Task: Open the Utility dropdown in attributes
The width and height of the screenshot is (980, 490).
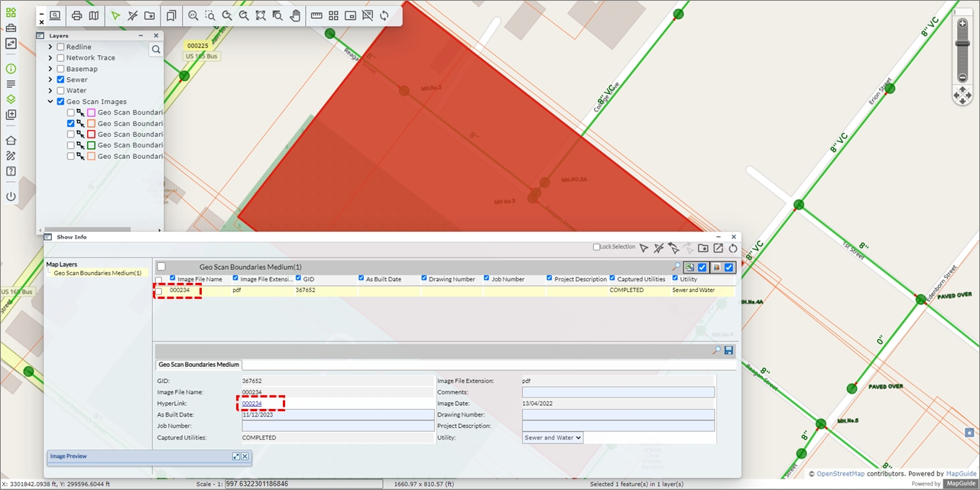Action: pos(552,438)
